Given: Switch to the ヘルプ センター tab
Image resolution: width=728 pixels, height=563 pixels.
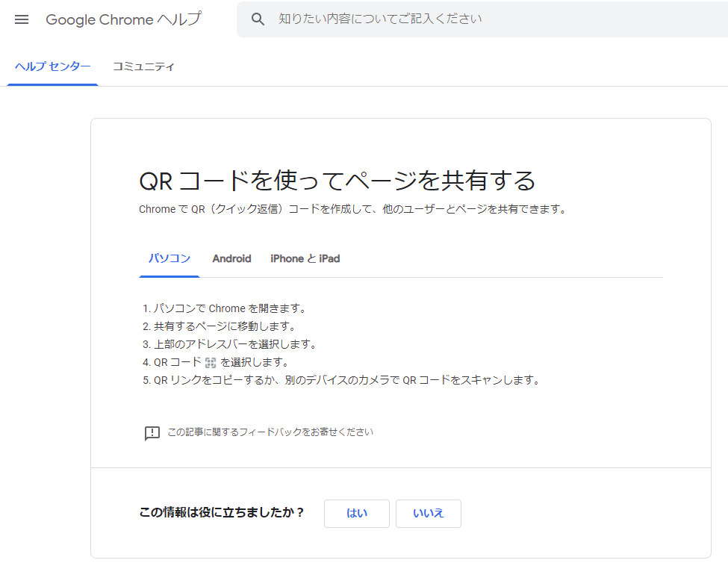Looking at the screenshot, I should point(52,66).
